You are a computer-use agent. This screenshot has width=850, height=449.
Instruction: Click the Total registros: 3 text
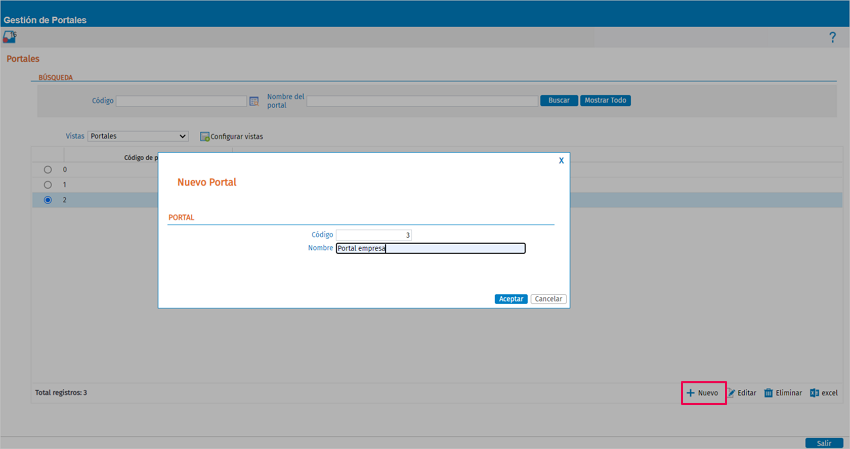coord(61,393)
